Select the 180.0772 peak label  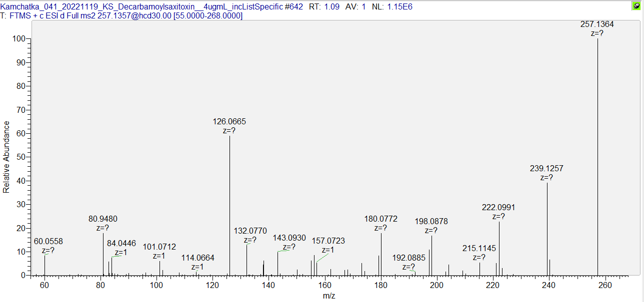pyautogui.click(x=380, y=219)
